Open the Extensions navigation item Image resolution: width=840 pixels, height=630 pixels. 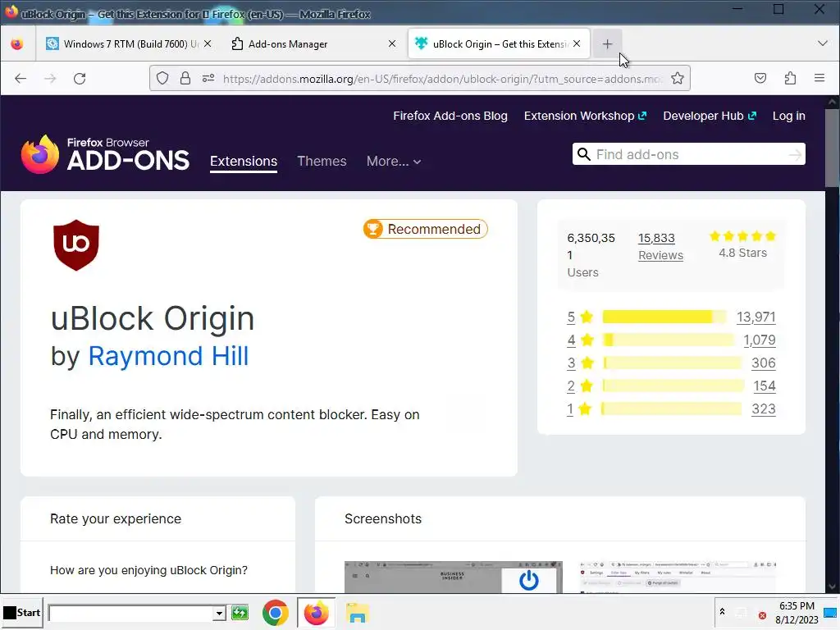coord(244,162)
